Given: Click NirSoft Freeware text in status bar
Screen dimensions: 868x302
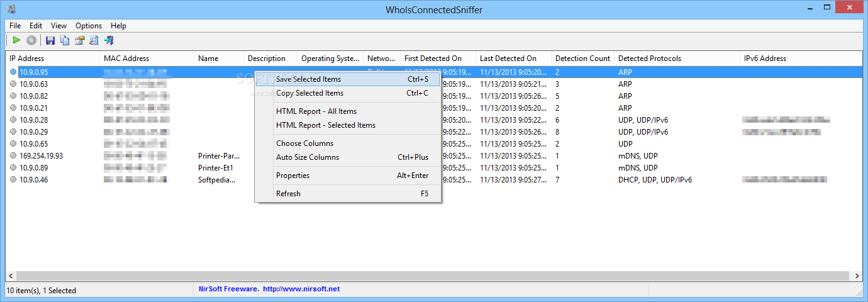Looking at the screenshot, I should coord(228,289).
